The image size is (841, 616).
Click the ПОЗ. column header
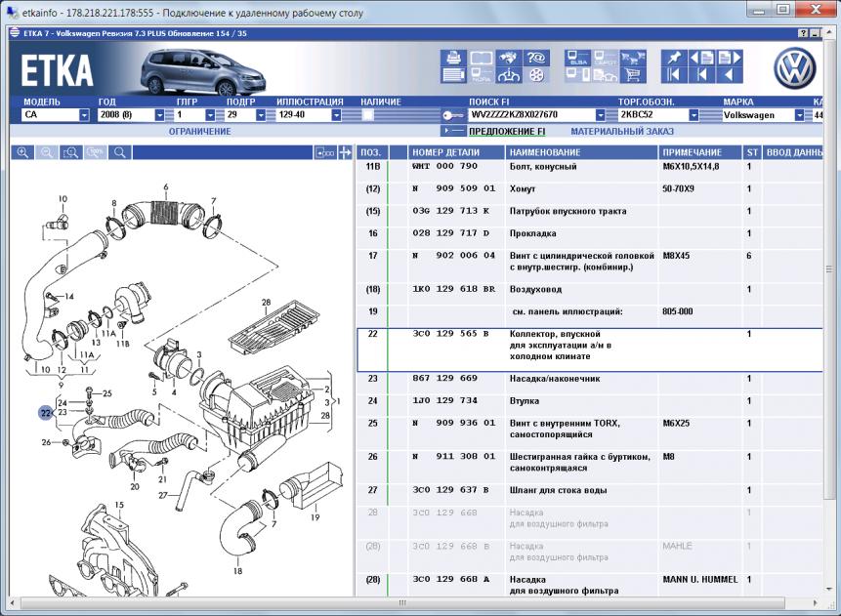pyautogui.click(x=371, y=153)
